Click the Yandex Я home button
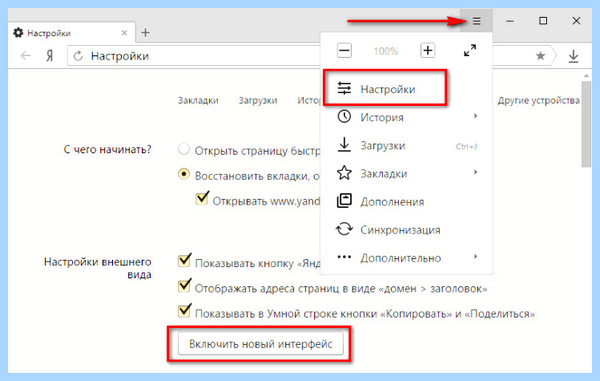The height and width of the screenshot is (381, 600). [x=50, y=56]
